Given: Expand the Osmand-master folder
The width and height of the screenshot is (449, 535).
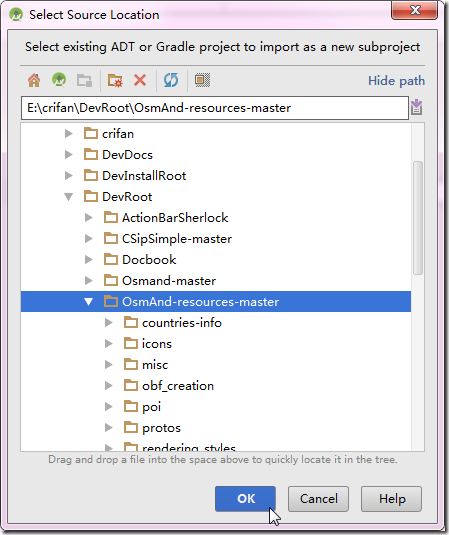Looking at the screenshot, I should click(89, 281).
